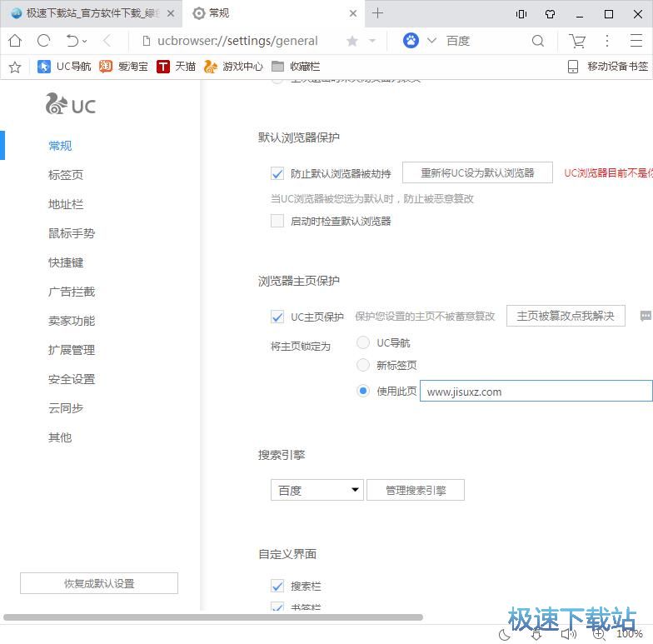Viewport: 653px width, 644px height.
Task: Open the hamburger main menu
Action: (636, 41)
